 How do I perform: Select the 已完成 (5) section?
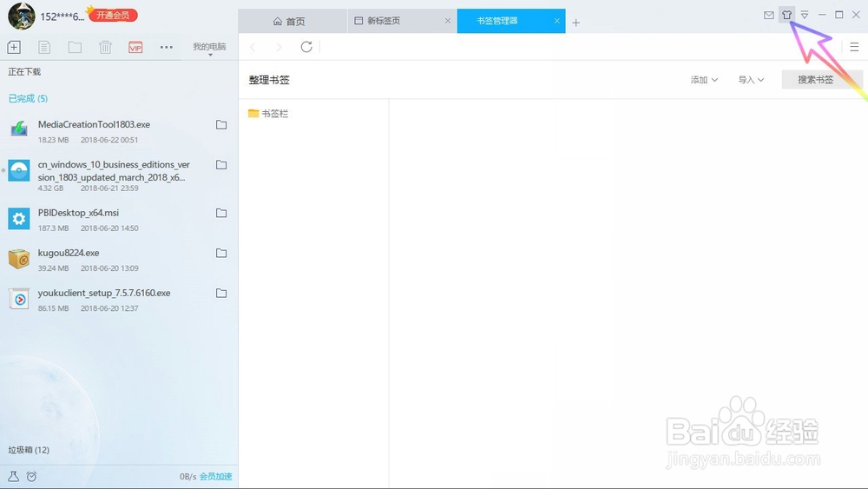tap(28, 98)
